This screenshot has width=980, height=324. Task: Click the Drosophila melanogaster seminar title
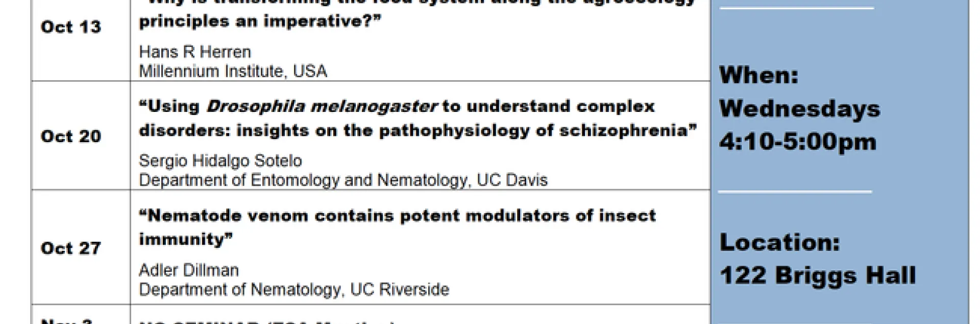(x=397, y=106)
